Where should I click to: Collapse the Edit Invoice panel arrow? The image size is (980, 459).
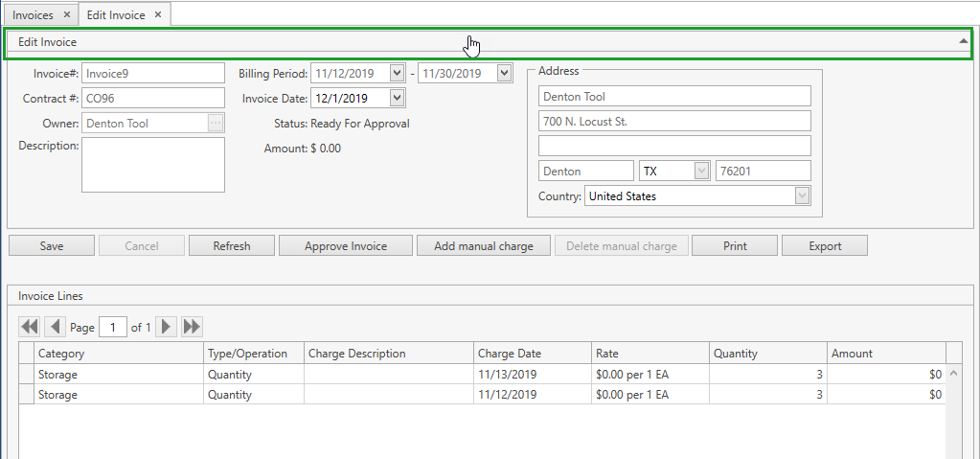[x=964, y=42]
